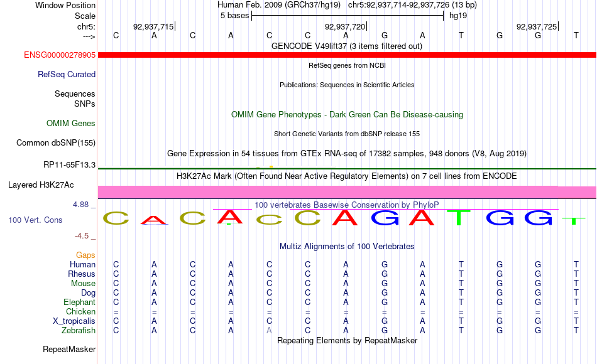
Task: Click the pink H3K27Ac signal bar
Action: coord(347,192)
